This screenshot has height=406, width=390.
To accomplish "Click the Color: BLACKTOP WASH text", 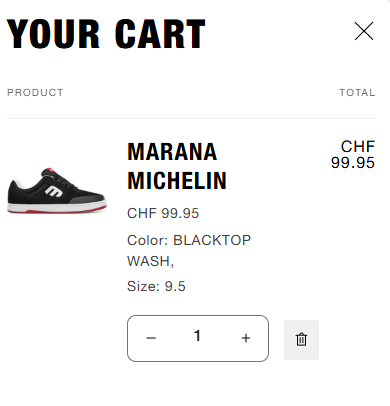I will 189,251.
